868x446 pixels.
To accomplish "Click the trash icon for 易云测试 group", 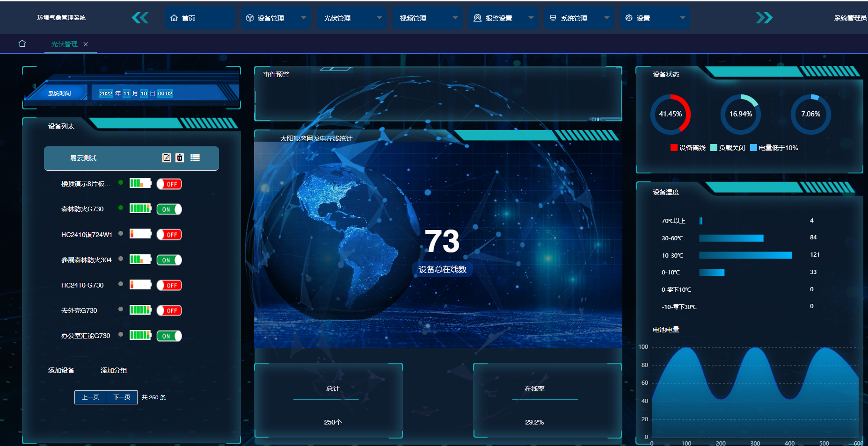I will point(180,158).
